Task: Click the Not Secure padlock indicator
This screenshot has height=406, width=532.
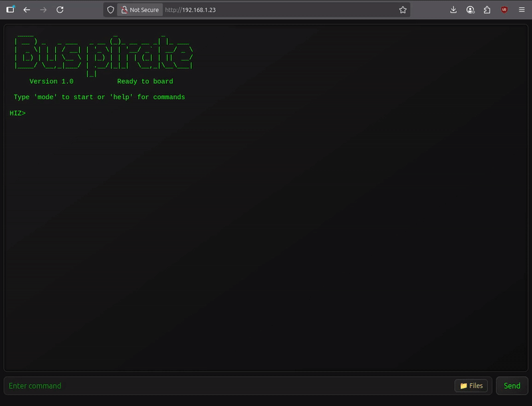Action: click(140, 10)
